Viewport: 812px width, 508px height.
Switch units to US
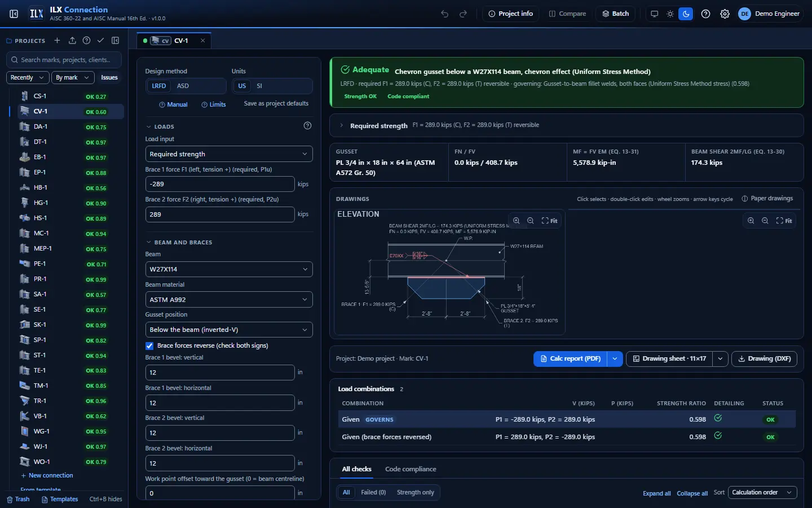pos(242,86)
